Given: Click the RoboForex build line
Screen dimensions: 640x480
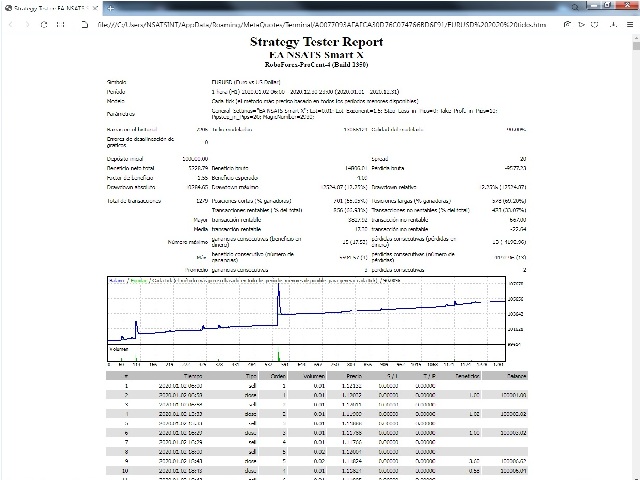Looking at the screenshot, I should click(316, 64).
